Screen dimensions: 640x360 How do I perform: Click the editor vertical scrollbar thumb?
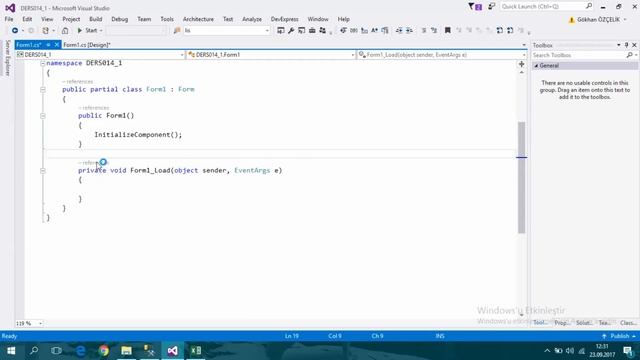pyautogui.click(x=522, y=178)
